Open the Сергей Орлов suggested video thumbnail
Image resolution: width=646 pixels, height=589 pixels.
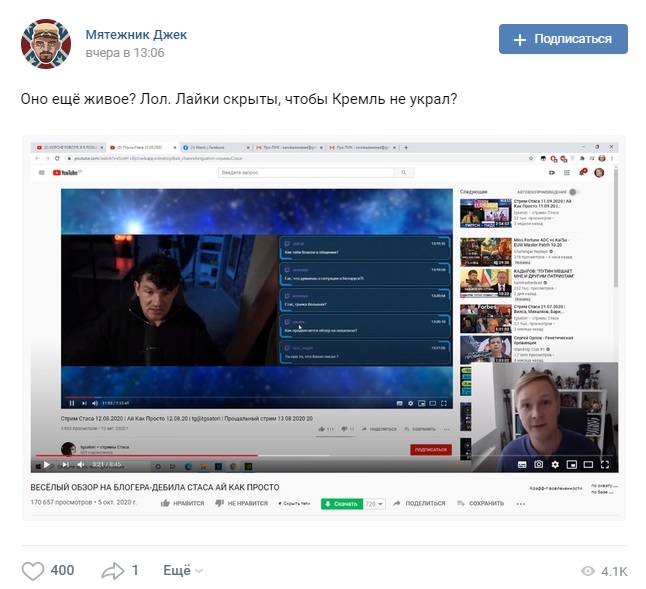[486, 349]
